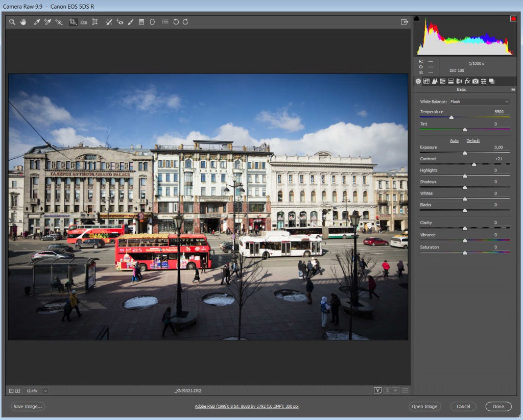523x420 pixels.
Task: Activate the Crop tool
Action: 73,22
